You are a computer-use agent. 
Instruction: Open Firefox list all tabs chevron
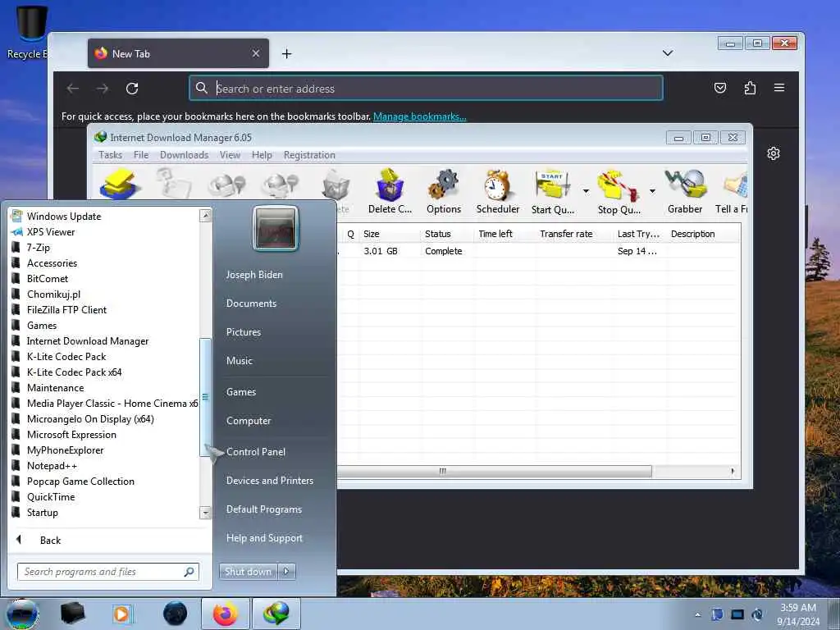(x=668, y=53)
